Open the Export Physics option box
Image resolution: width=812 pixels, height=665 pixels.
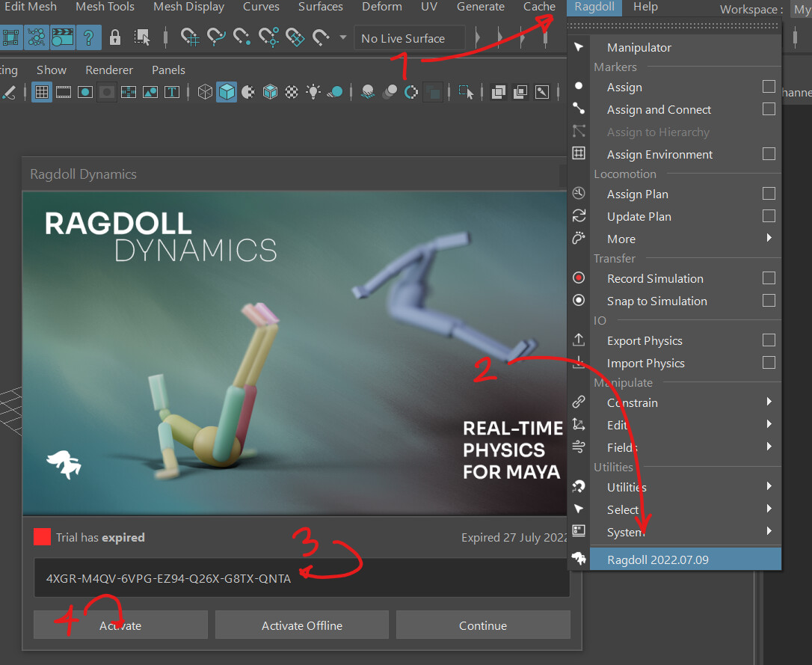pyautogui.click(x=769, y=340)
